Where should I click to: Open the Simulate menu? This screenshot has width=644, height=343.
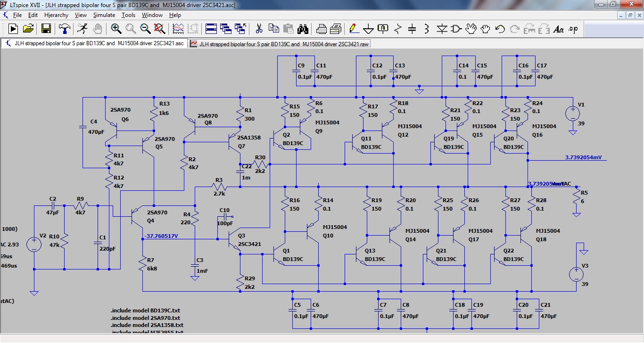(x=104, y=15)
